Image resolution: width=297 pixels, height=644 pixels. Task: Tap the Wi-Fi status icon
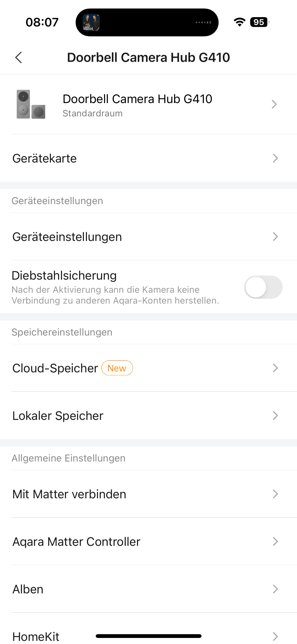[x=239, y=22]
